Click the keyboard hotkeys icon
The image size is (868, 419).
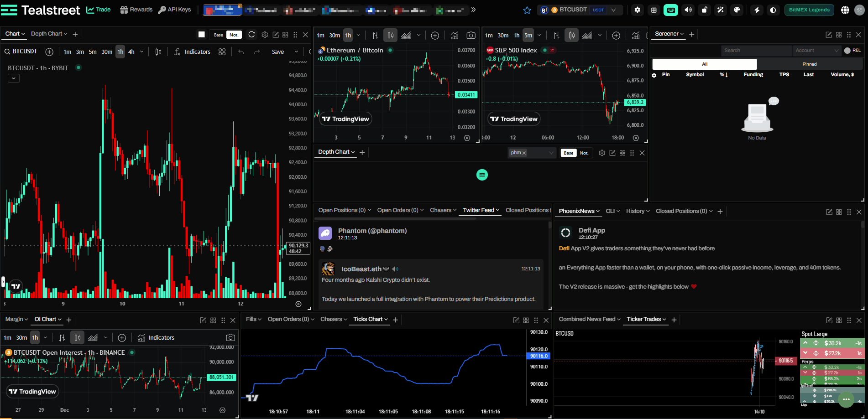670,10
